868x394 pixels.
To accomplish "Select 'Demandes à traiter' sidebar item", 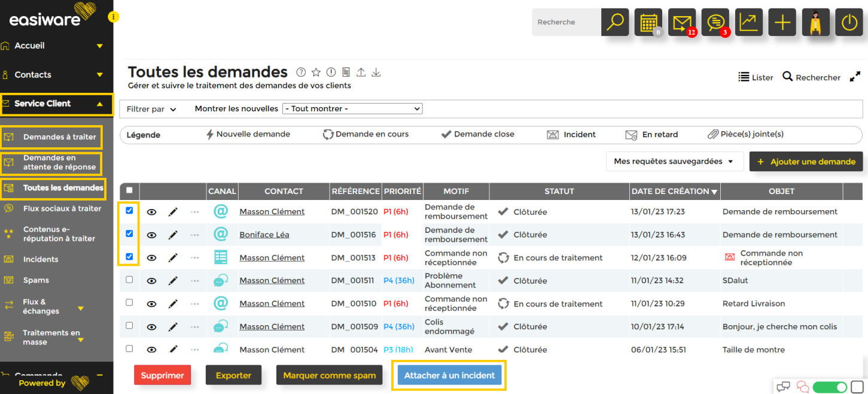I will (x=59, y=137).
